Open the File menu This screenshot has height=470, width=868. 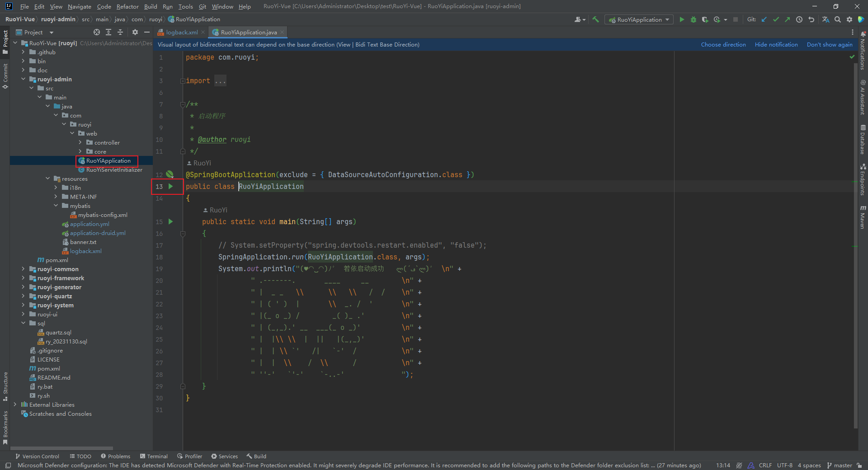(x=24, y=6)
